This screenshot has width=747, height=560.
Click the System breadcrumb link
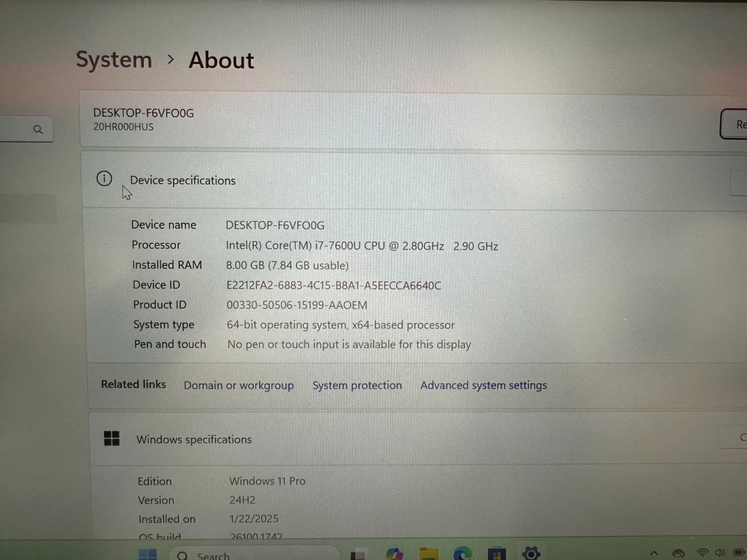[x=114, y=60]
